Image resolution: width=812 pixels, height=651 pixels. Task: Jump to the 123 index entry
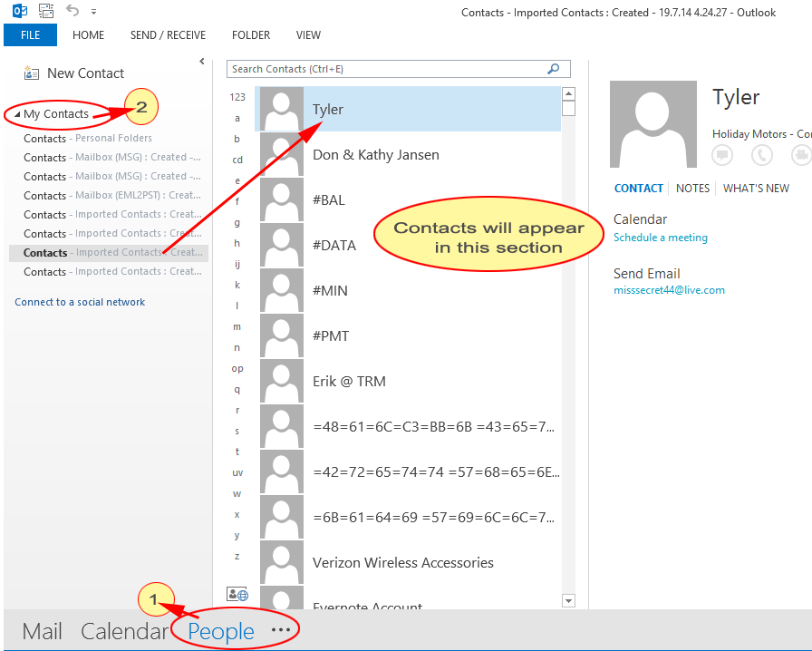point(237,97)
